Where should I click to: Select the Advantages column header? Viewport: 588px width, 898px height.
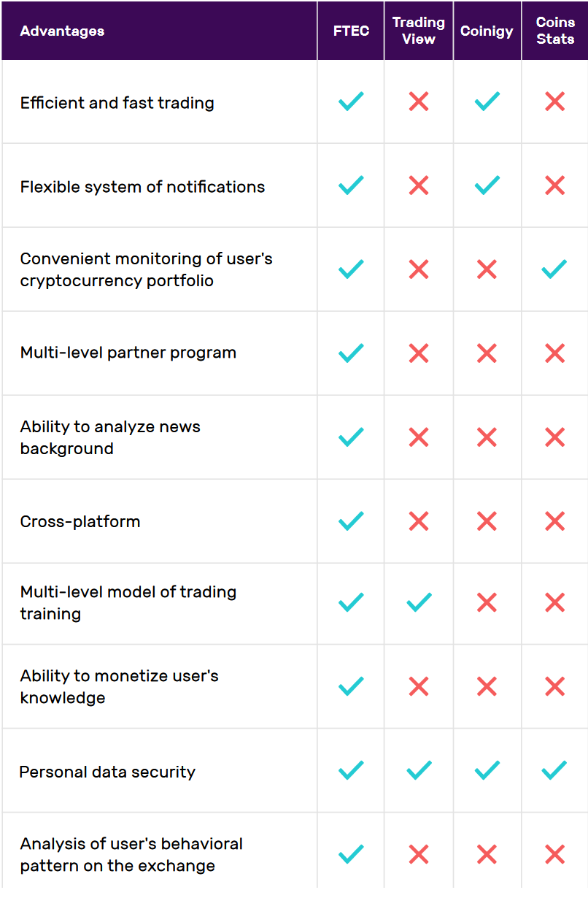(x=62, y=31)
